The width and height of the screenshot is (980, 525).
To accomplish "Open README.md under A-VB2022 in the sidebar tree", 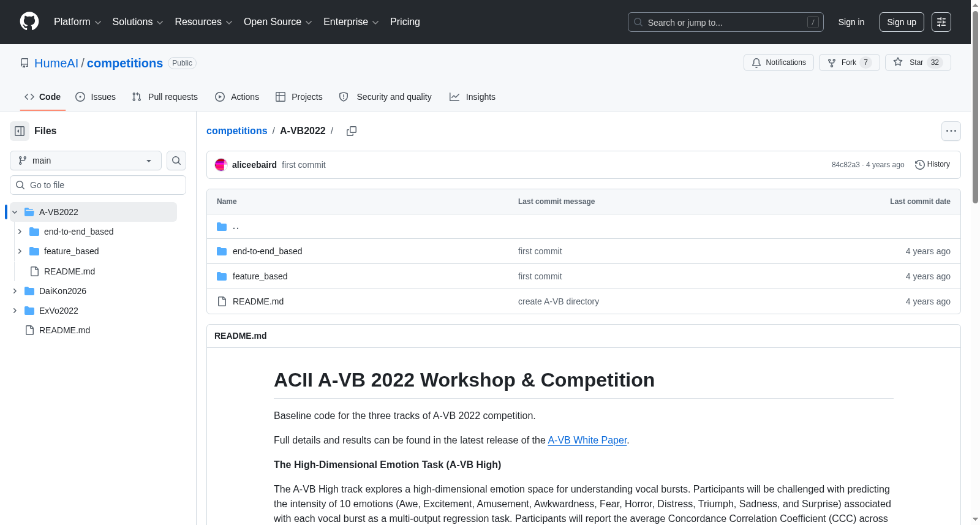I will tap(69, 271).
